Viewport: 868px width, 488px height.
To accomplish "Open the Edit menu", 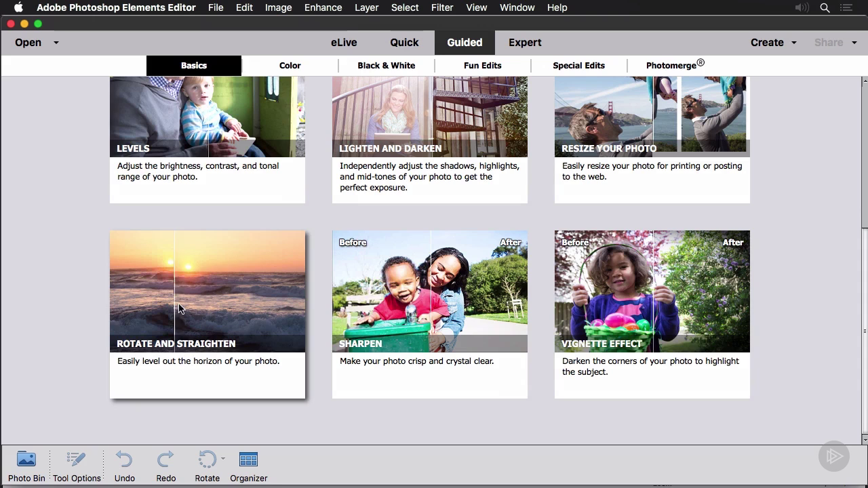I will [244, 7].
